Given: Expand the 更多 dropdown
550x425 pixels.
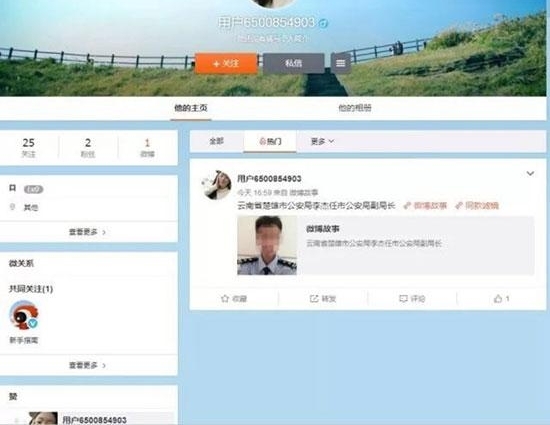Looking at the screenshot, I should coord(322,141).
